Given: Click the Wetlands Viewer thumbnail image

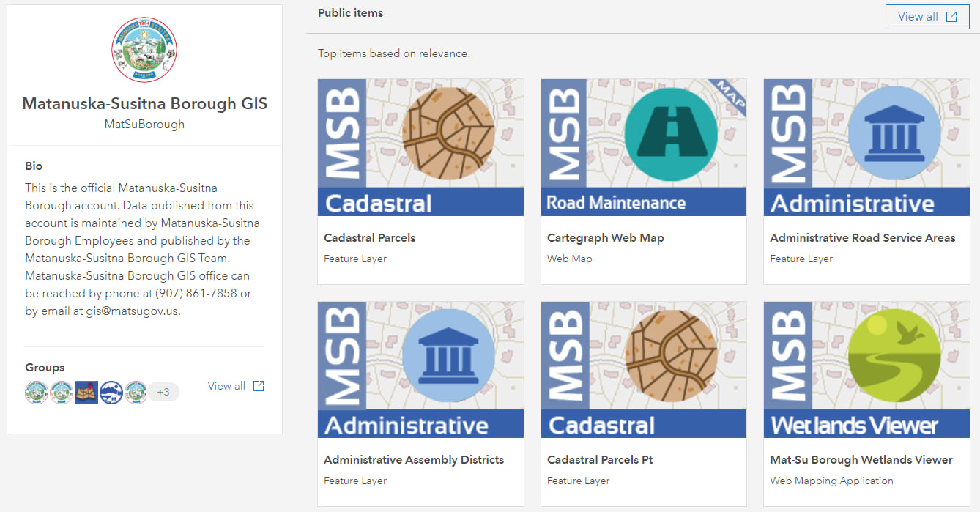Looking at the screenshot, I should [866, 369].
